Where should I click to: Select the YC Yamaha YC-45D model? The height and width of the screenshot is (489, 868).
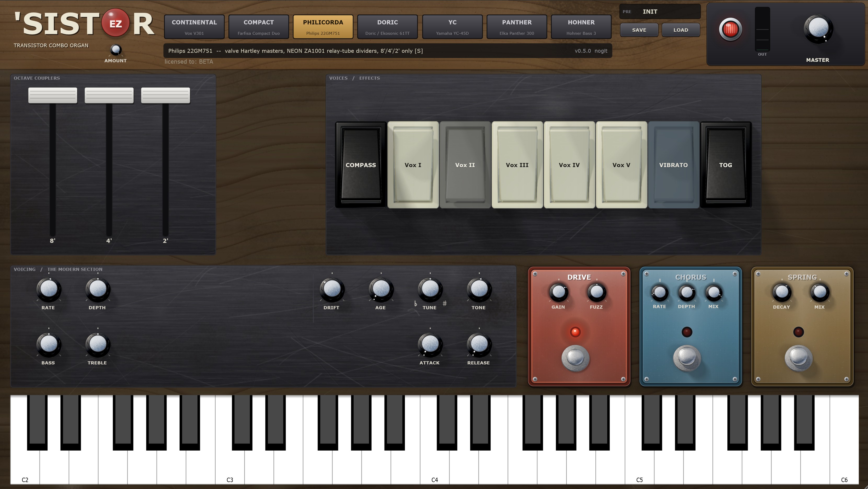click(452, 27)
